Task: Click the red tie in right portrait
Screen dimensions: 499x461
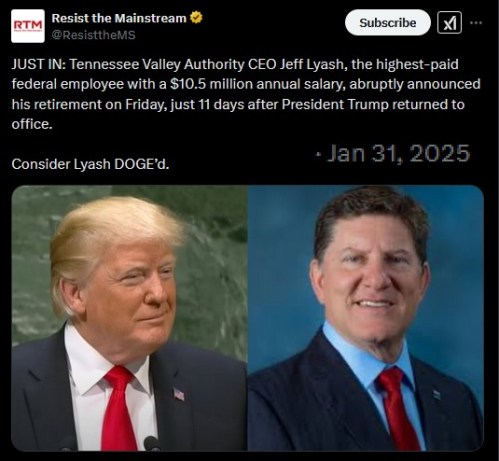Action: pyautogui.click(x=399, y=409)
